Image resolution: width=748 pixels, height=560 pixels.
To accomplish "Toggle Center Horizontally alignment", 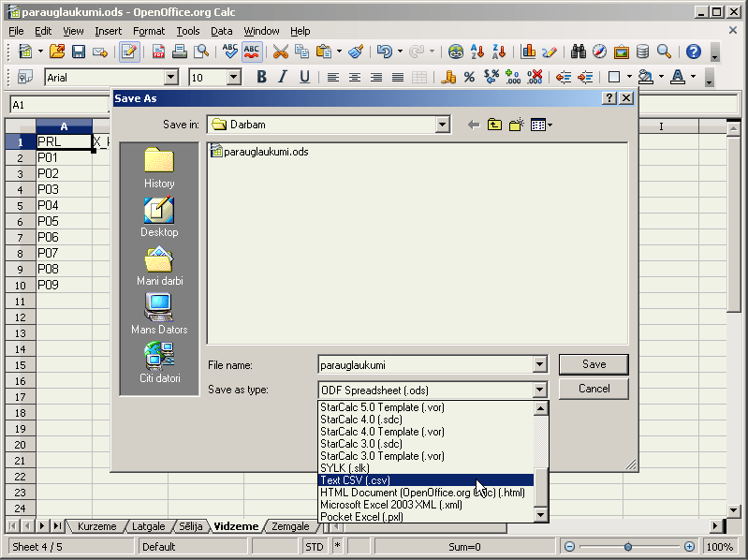I will point(355,78).
